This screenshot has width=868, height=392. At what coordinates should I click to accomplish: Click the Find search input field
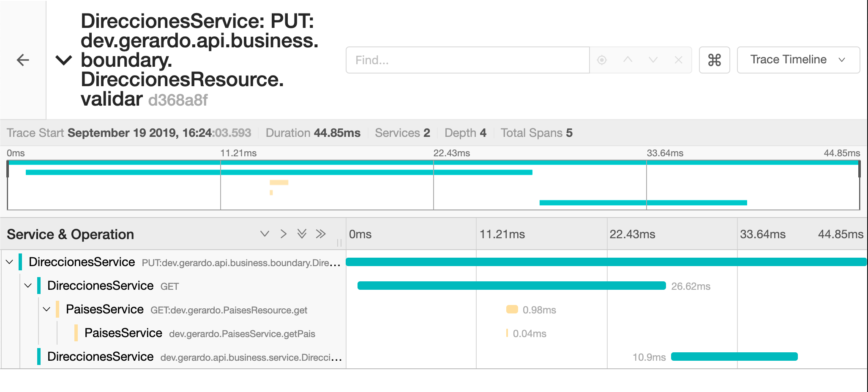467,60
